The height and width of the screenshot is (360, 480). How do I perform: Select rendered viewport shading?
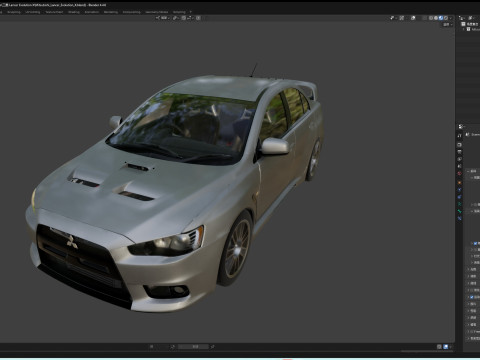446,18
